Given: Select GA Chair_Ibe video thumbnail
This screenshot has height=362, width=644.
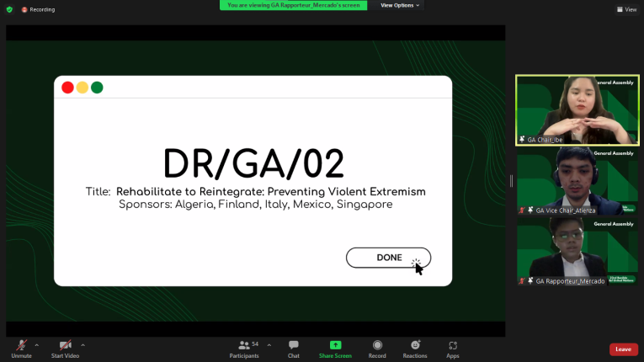Looking at the screenshot, I should coord(577,110).
